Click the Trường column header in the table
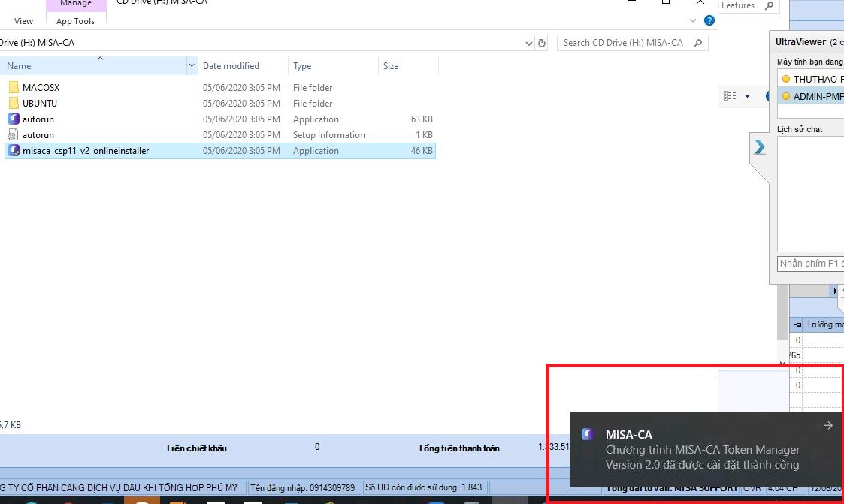844x504 pixels. click(824, 324)
